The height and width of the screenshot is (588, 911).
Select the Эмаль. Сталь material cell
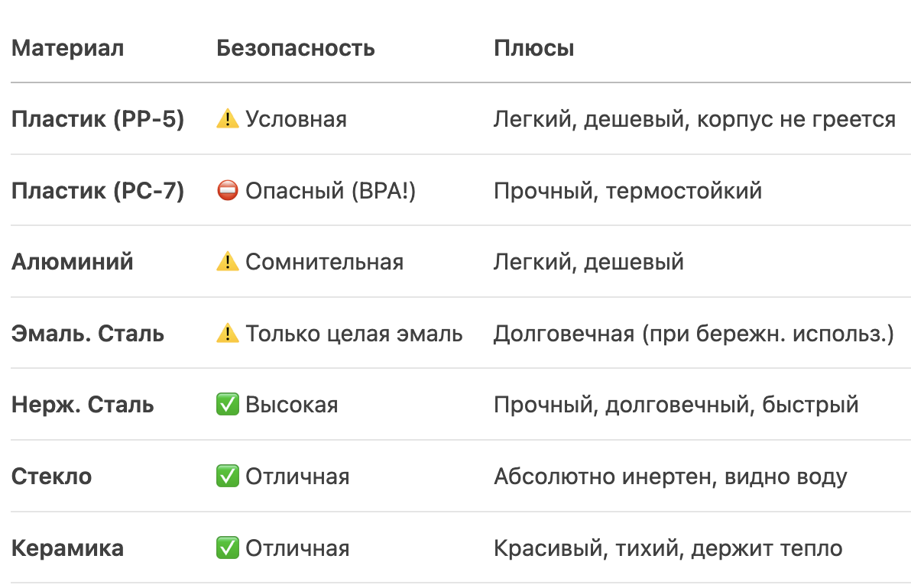88,334
